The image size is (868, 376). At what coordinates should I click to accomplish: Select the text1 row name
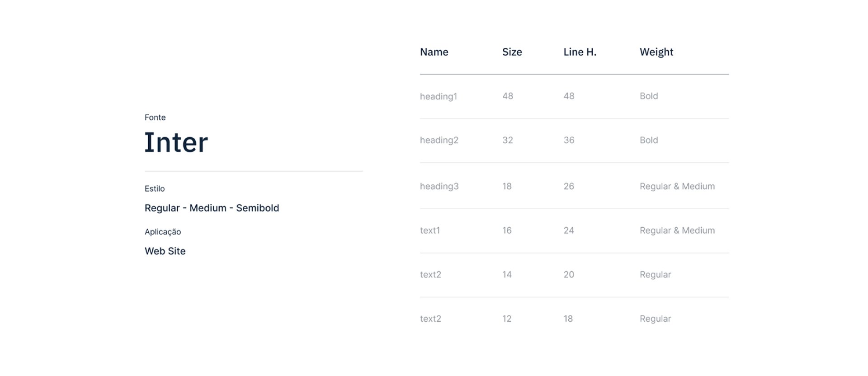(430, 230)
